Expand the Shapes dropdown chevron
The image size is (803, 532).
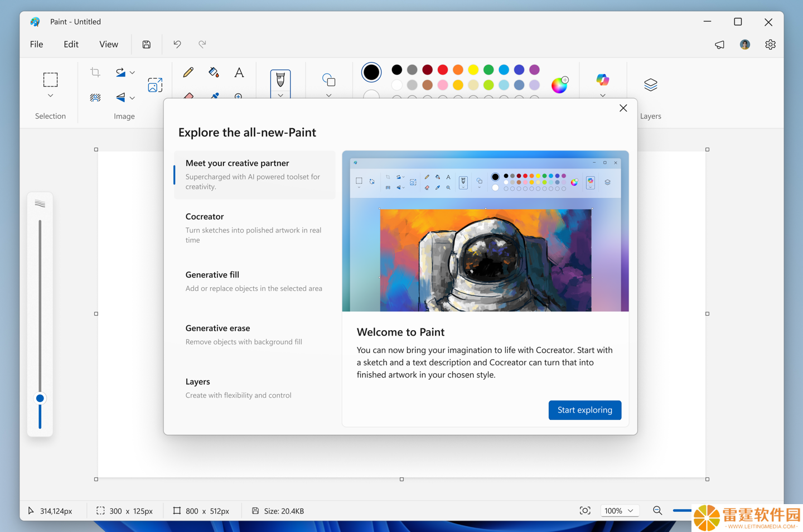coord(328,95)
